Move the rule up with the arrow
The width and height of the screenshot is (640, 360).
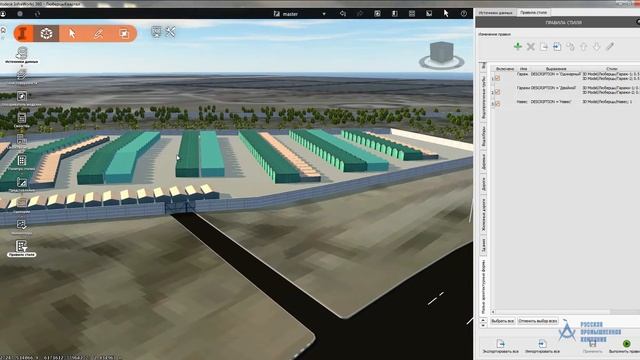pyautogui.click(x=583, y=47)
